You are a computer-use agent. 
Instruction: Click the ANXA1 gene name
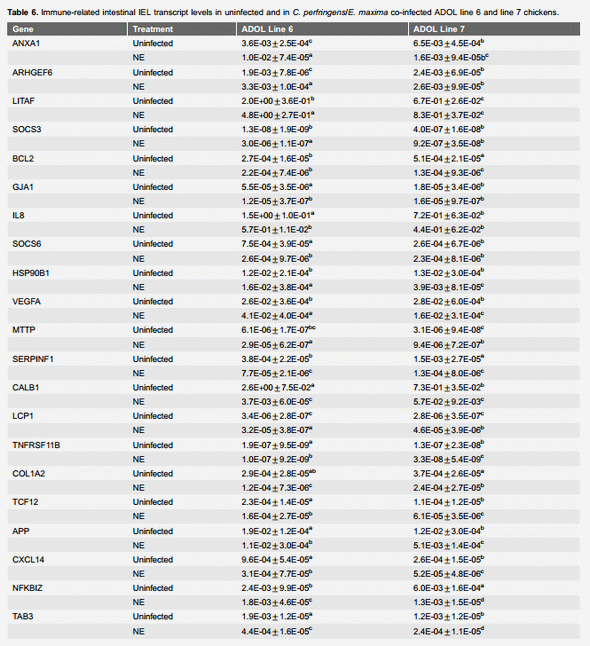[26, 43]
